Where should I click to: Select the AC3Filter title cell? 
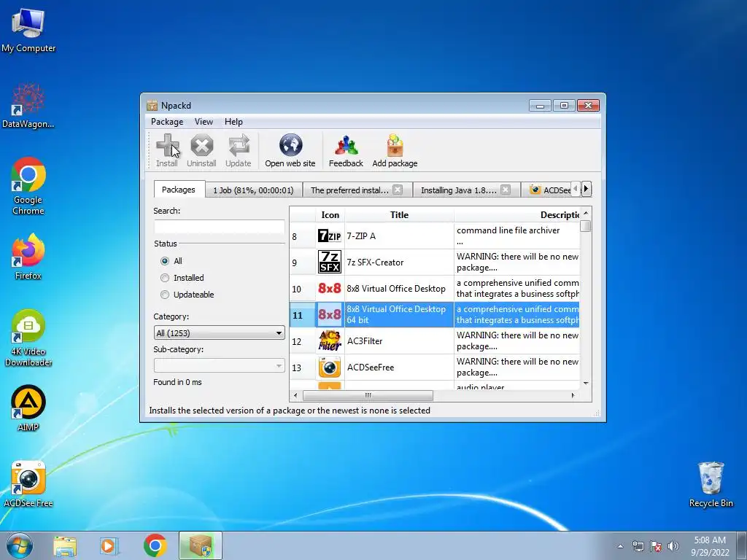399,341
